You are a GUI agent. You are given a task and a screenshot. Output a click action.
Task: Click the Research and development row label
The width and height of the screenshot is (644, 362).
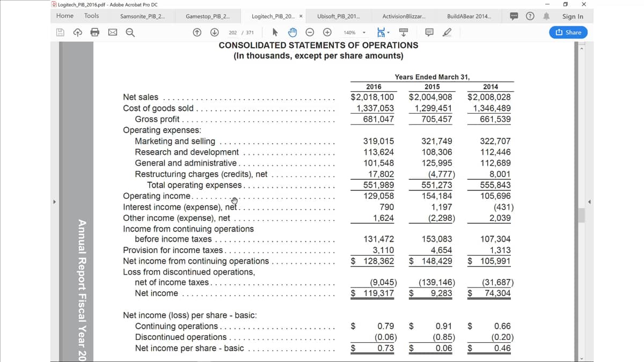(187, 152)
